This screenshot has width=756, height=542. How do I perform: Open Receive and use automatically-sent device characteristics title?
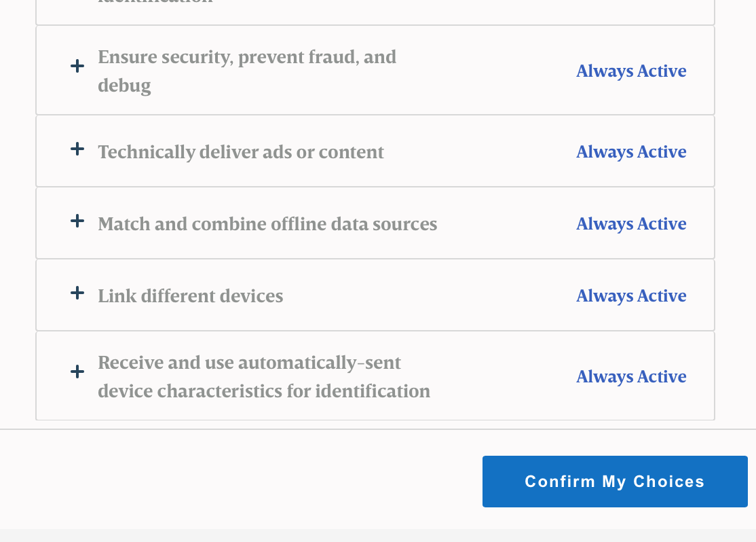(x=264, y=376)
